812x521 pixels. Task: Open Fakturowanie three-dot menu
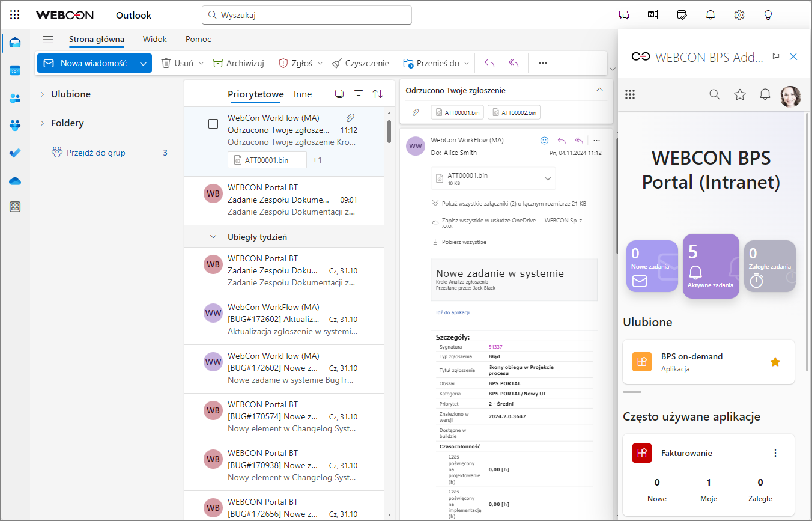click(x=775, y=453)
